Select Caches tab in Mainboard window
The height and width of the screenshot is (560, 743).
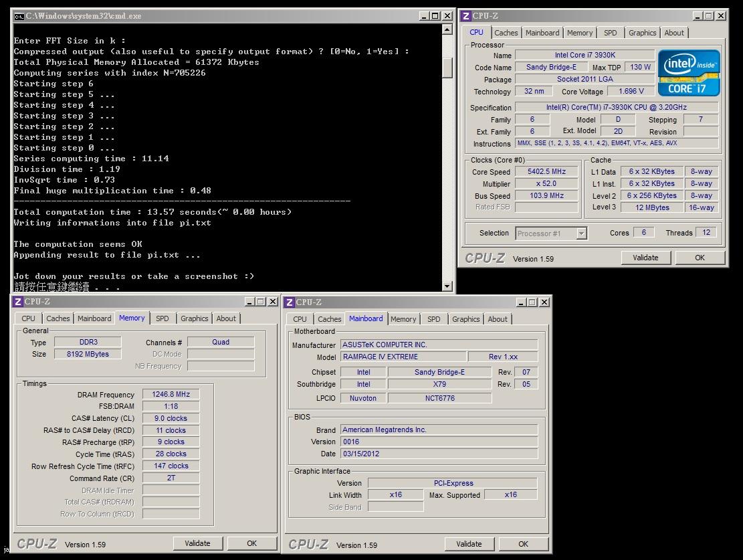[x=329, y=319]
